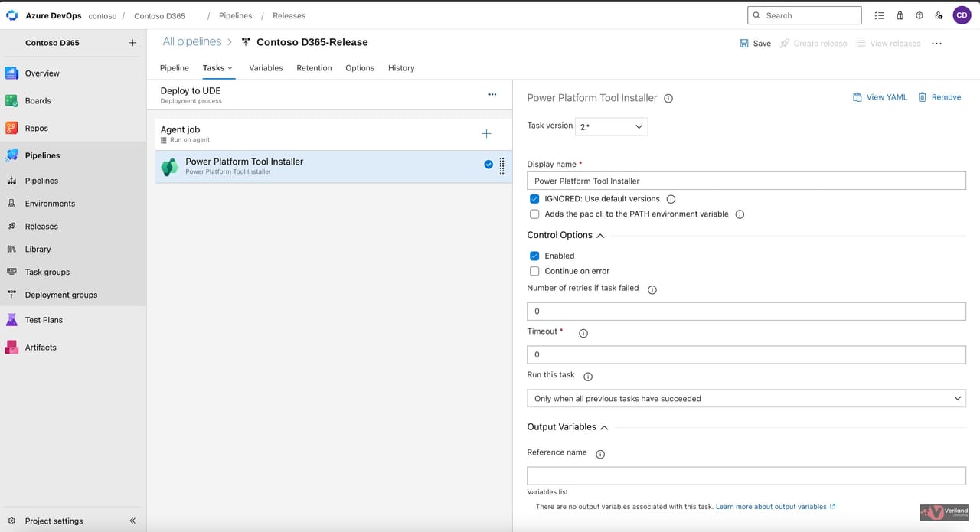Screen dimensions: 980x532
Task: Add a task to Agent job
Action: click(x=486, y=133)
